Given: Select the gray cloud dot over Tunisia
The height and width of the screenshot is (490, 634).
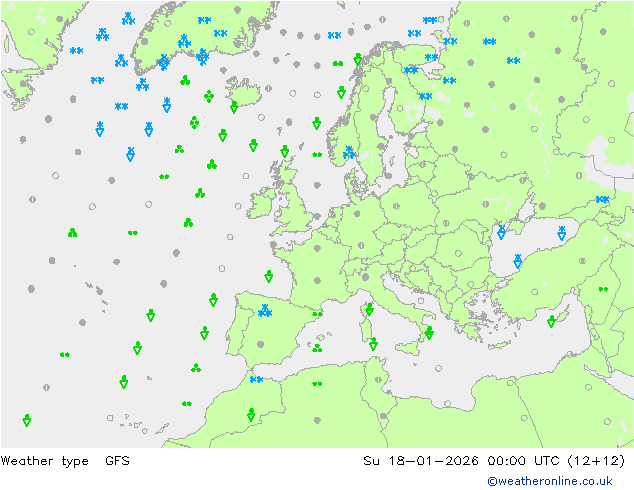Looking at the screenshot, I should coord(383,416).
